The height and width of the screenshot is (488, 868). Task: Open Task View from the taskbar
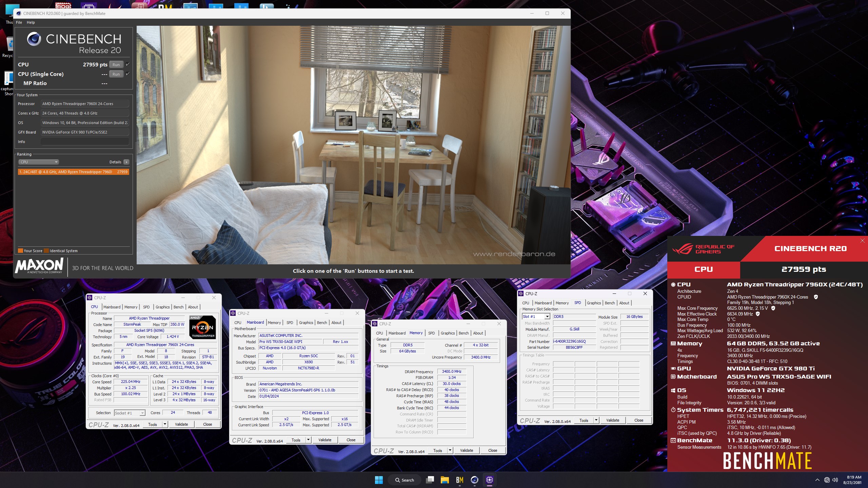coord(430,480)
